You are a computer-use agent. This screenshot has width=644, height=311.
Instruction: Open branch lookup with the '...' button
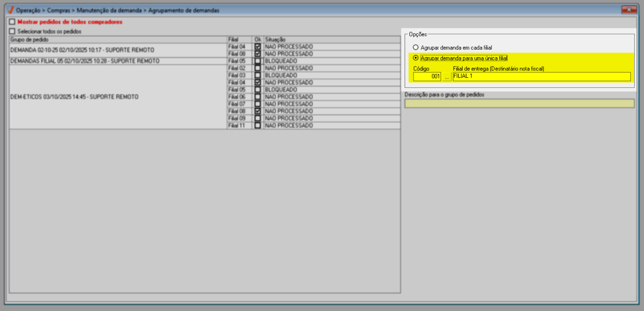446,76
